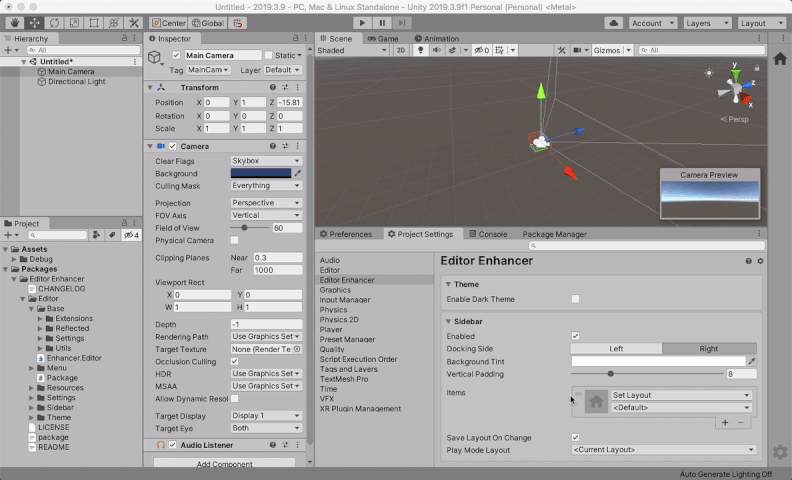Toggle 2D scene view mode
The height and width of the screenshot is (480, 792).
[401, 50]
